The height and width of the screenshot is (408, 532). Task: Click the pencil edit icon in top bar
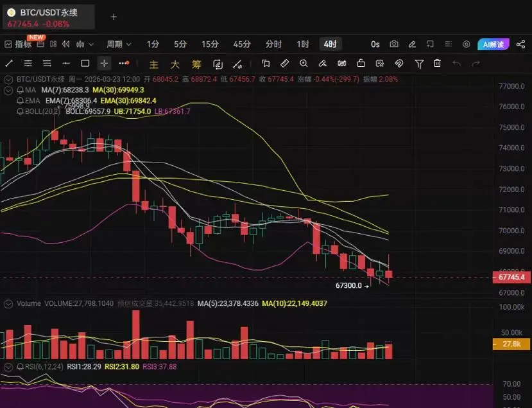pos(412,44)
